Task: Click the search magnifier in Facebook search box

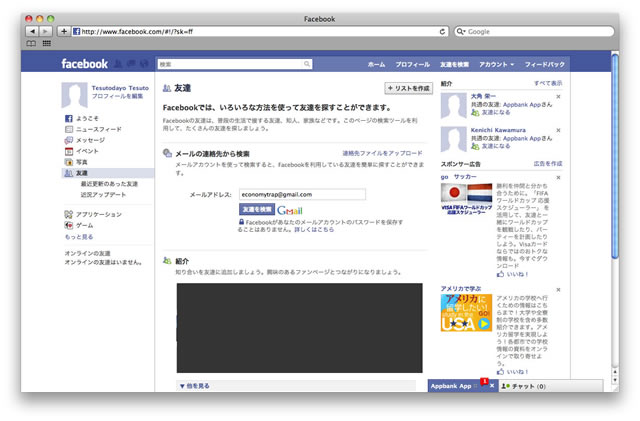Action: (307, 64)
